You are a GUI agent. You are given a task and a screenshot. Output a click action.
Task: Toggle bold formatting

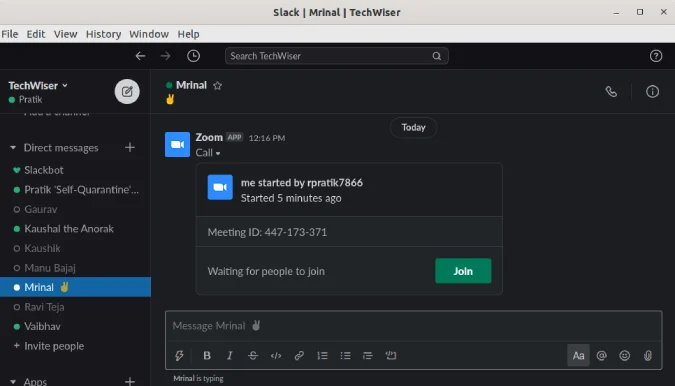point(207,355)
